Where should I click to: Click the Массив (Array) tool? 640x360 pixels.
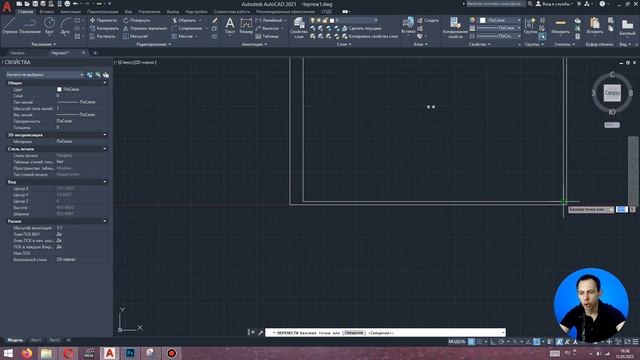click(182, 36)
